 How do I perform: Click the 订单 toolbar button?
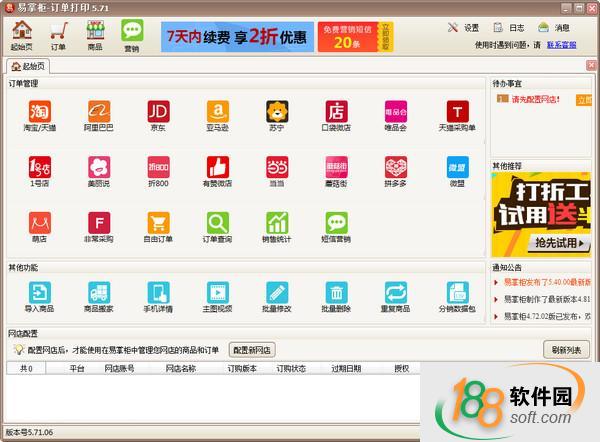pos(58,35)
